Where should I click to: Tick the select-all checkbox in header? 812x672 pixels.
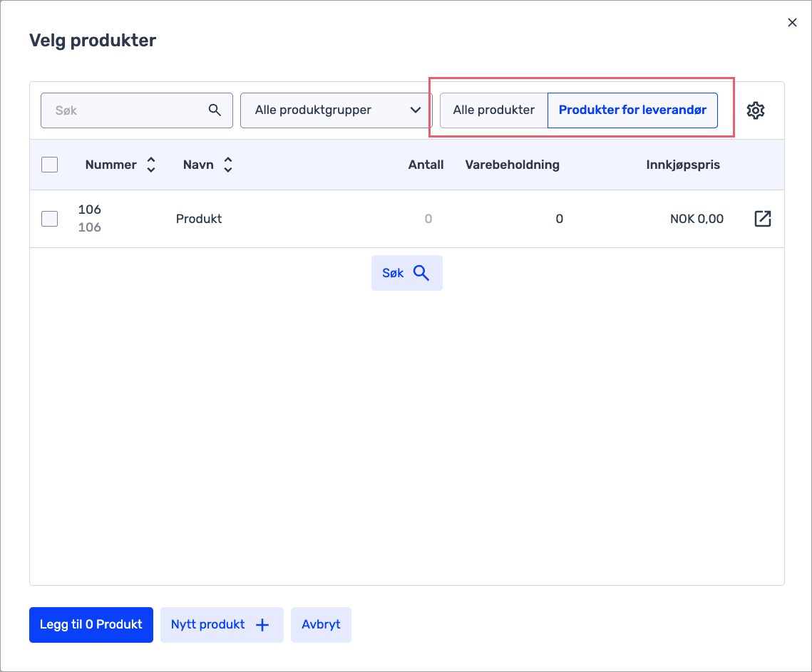coord(50,165)
